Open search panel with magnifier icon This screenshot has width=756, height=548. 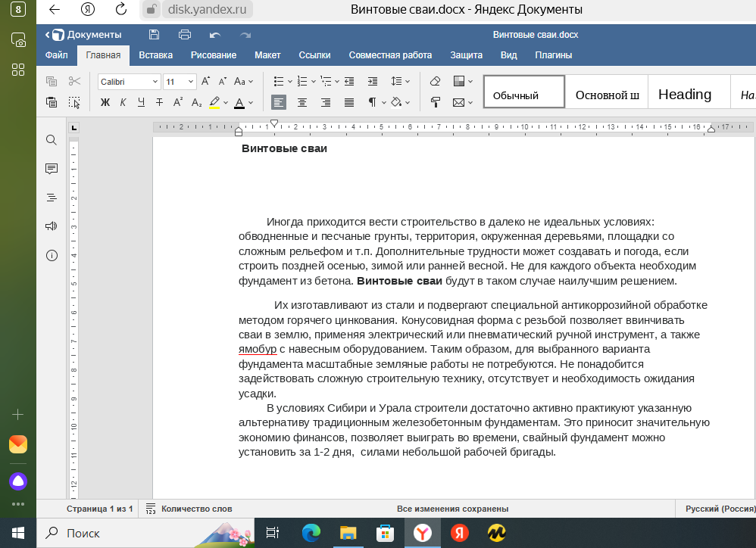[52, 140]
